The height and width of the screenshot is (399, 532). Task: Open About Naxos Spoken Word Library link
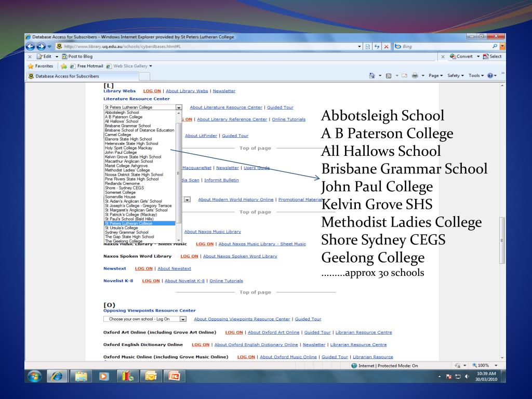(x=240, y=256)
